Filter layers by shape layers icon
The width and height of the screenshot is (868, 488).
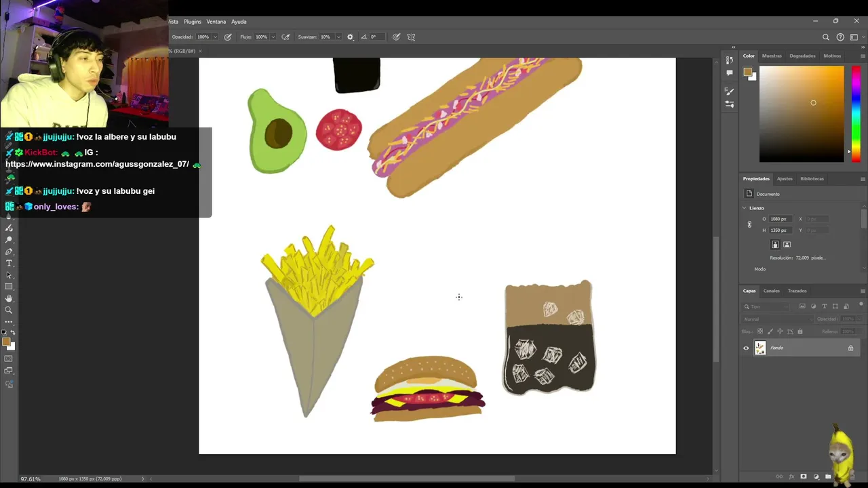coord(835,306)
